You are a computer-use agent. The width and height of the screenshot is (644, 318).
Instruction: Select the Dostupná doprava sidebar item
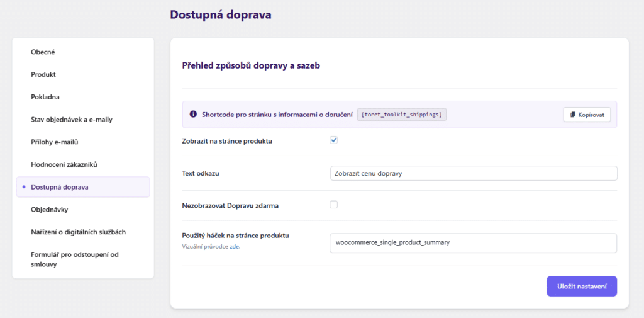point(83,187)
